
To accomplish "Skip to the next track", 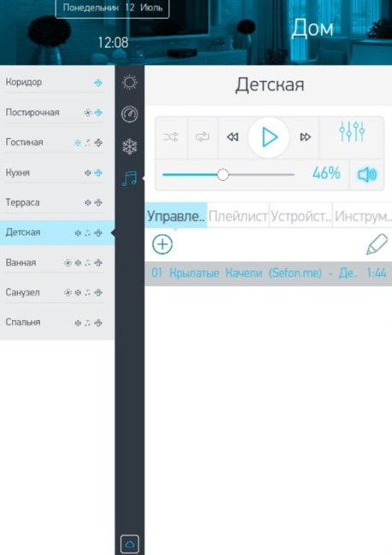I will [x=305, y=137].
